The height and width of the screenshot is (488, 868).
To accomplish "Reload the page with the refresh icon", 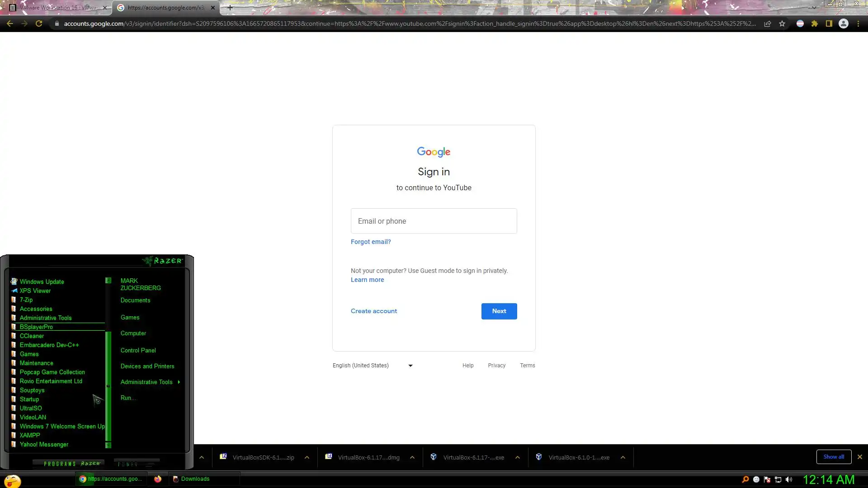I will [39, 23].
